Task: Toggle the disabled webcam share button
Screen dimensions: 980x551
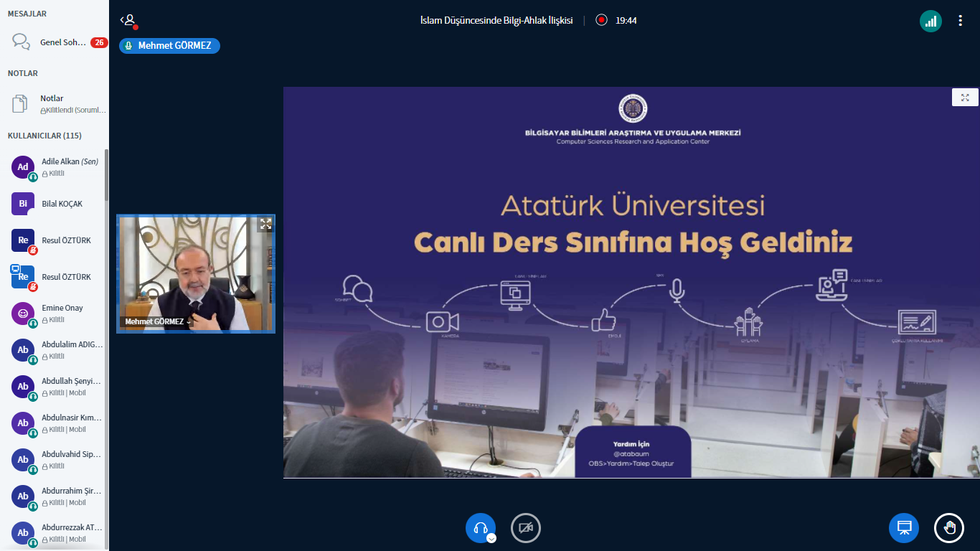Action: coord(525,528)
